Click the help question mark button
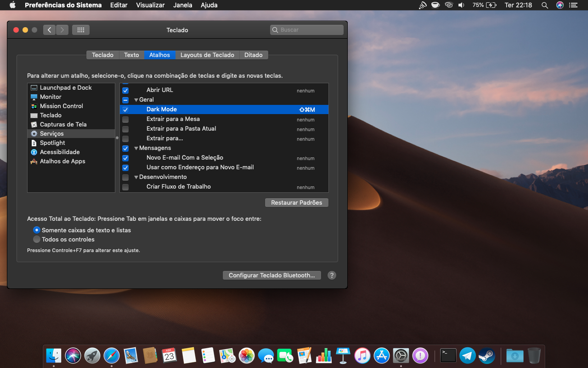Viewport: 588px width, 368px height. click(x=332, y=275)
